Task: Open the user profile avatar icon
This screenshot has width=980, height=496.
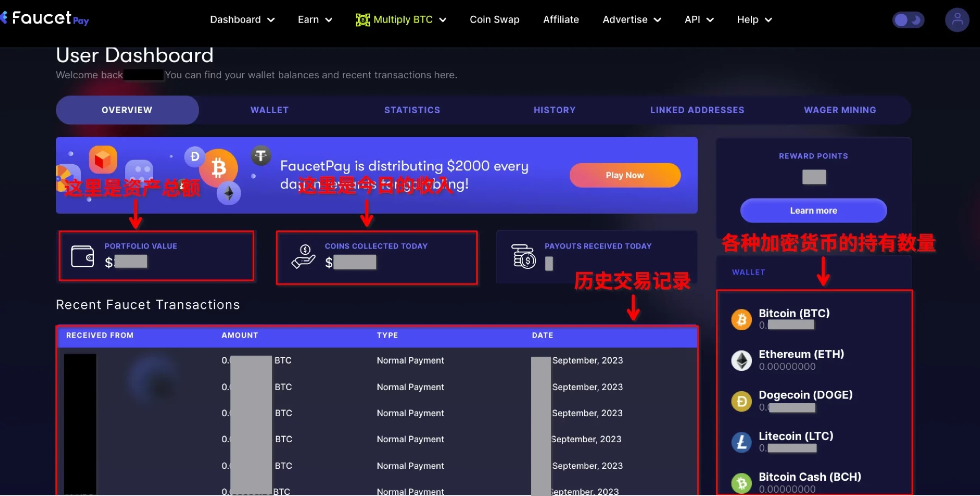Action: tap(957, 20)
